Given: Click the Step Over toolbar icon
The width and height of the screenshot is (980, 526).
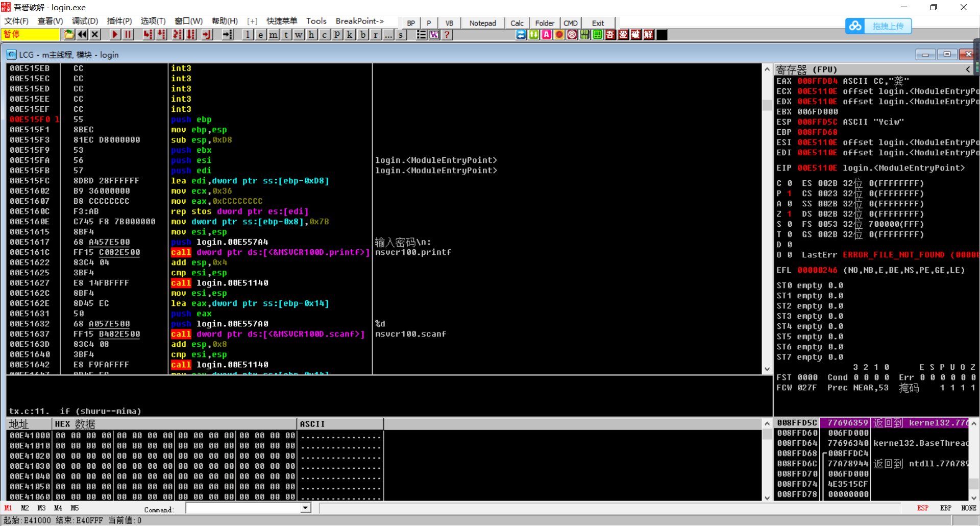Looking at the screenshot, I should tap(161, 35).
